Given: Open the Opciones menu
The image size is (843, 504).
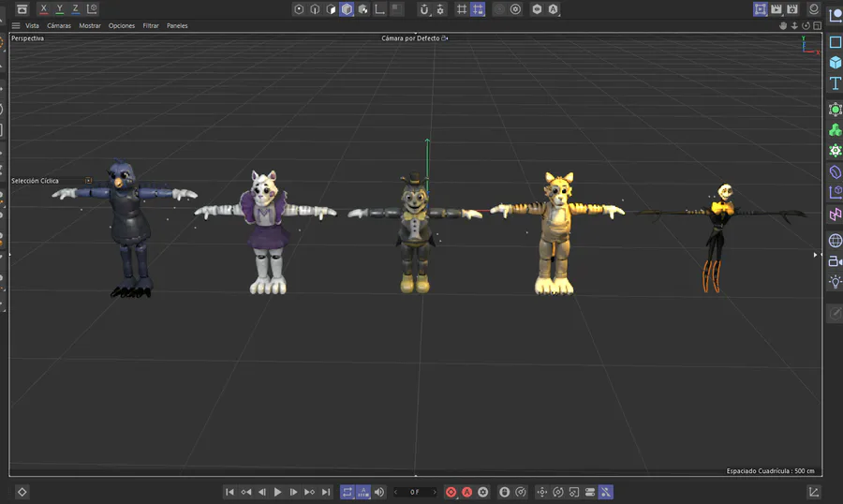Looking at the screenshot, I should [122, 25].
